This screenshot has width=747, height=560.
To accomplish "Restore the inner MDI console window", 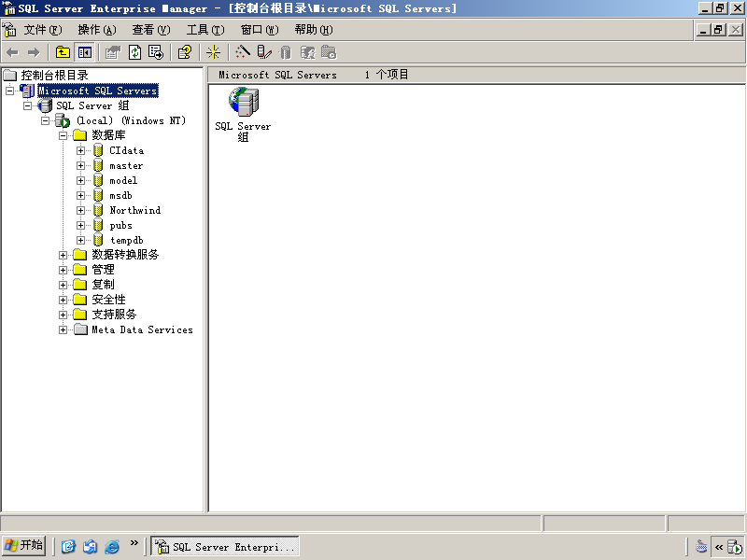I will pos(718,30).
